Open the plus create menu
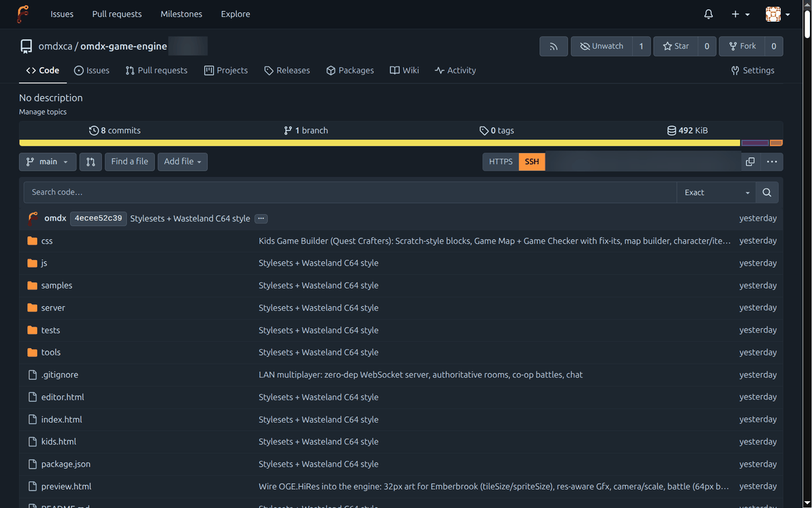812x508 pixels. 740,14
